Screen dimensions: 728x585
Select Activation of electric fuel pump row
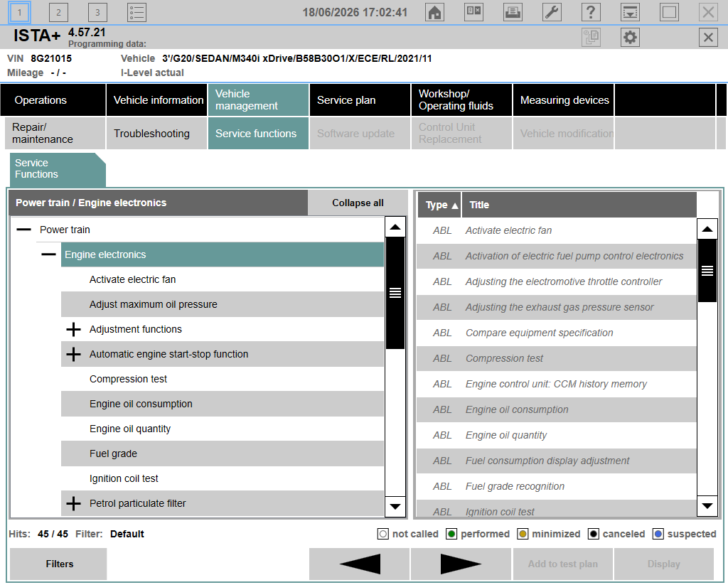pos(556,256)
